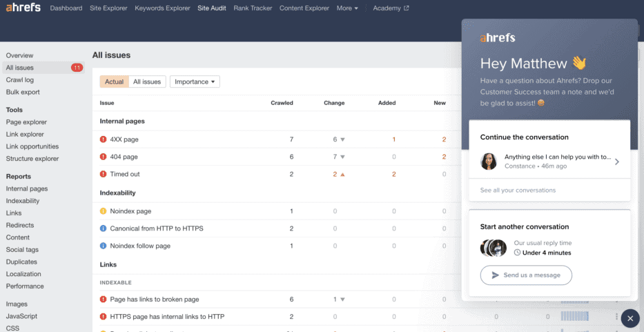Select All issues in the left sidebar
644x332 pixels.
tap(43, 68)
